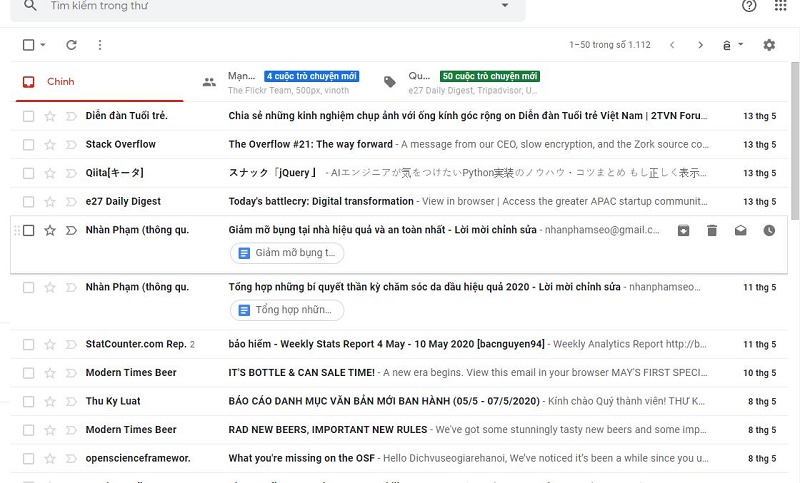Delete the Giảm mỡ bụng email with trash icon
The image size is (800, 483).
[x=712, y=231]
